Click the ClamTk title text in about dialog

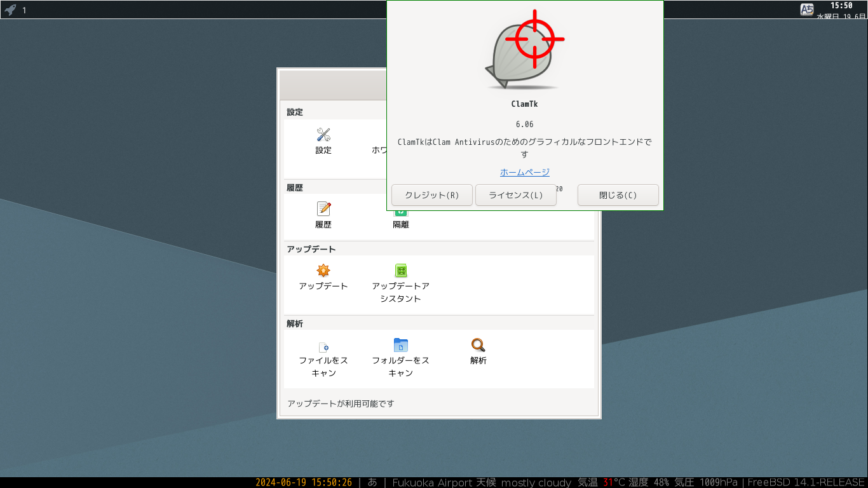525,104
